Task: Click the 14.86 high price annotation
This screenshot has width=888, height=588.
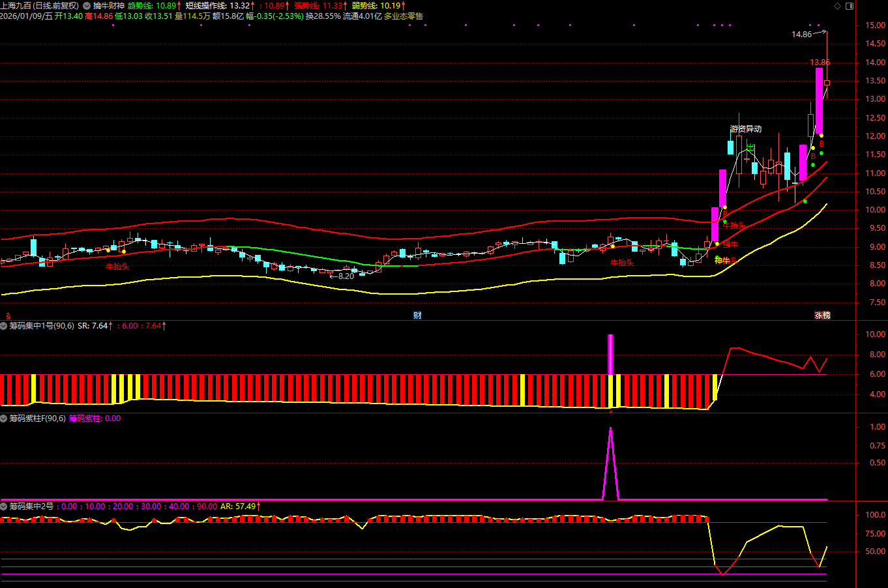Action: click(801, 35)
